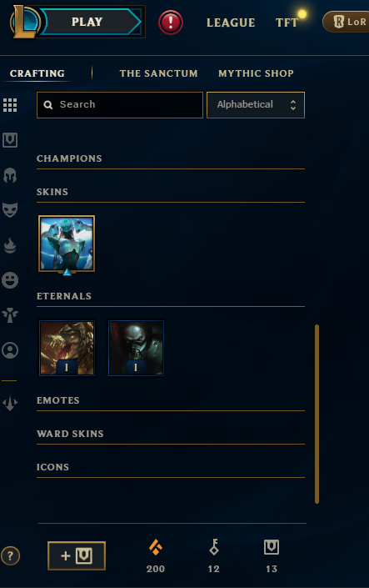Filter loot by skins mask icon
Viewport: 369px width, 588px height.
click(x=10, y=210)
